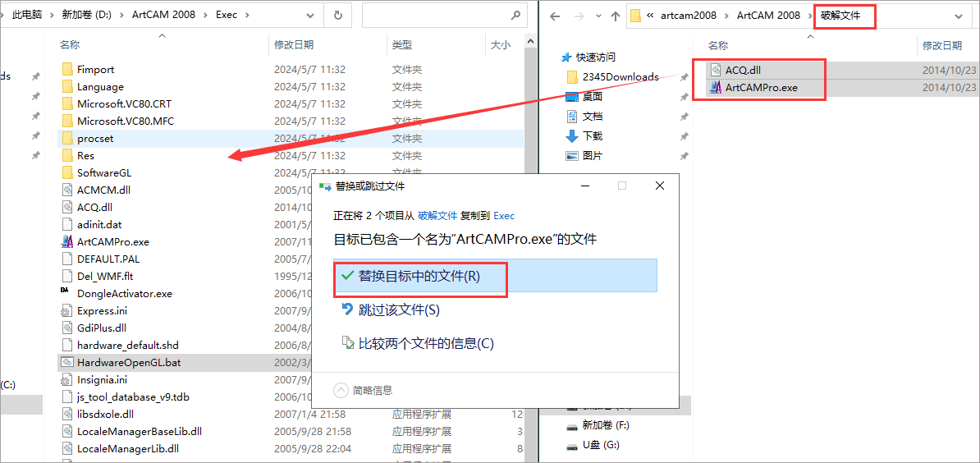Expand right window address bar dropdown
This screenshot has height=463, width=980.
pos(958,16)
